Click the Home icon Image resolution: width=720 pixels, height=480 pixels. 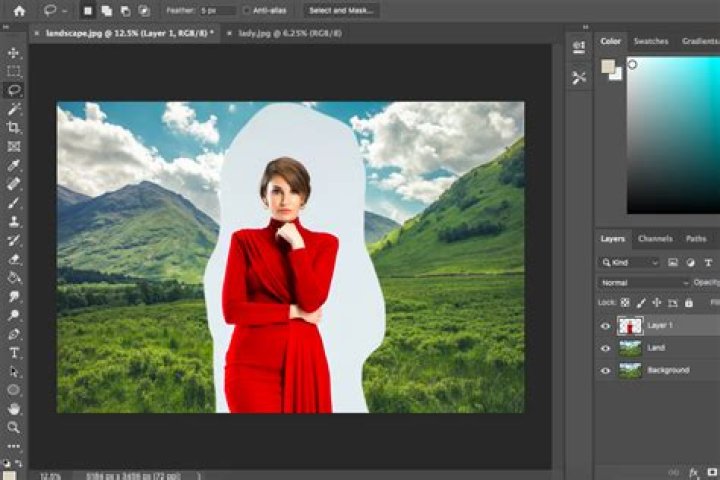coord(19,11)
